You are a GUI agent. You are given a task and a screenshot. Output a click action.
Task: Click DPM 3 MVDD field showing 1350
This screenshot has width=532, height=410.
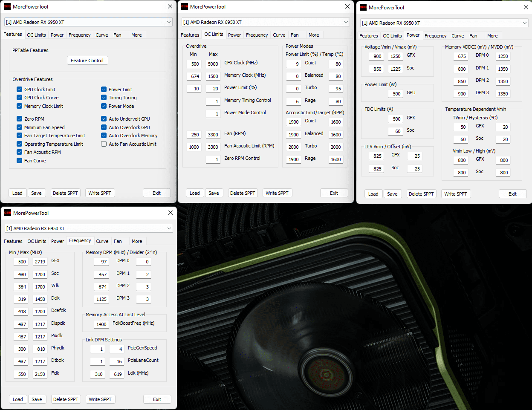503,94
